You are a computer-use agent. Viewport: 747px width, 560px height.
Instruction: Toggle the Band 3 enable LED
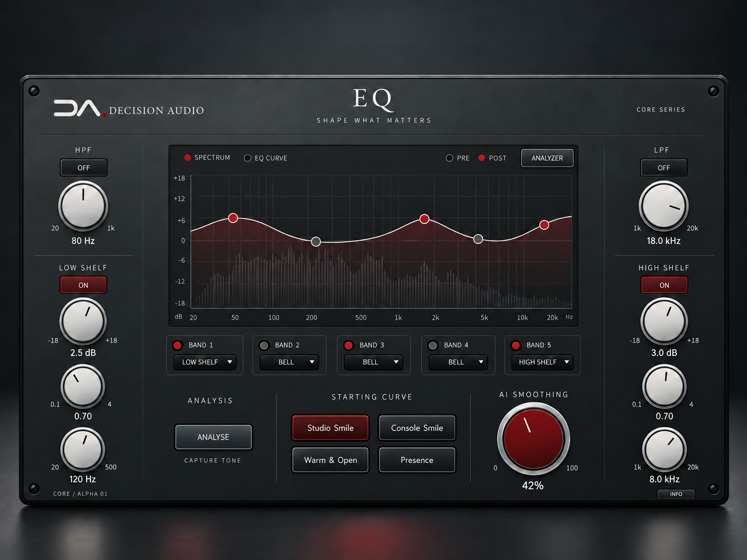tap(349, 345)
